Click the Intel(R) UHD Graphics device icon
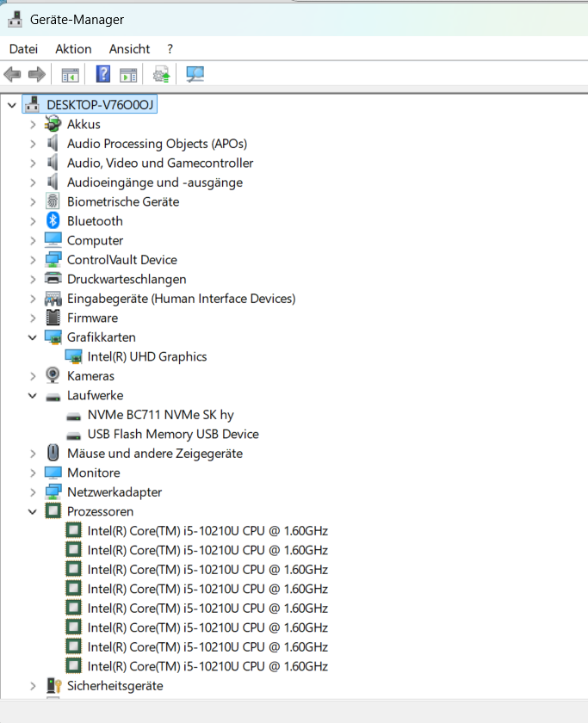Image resolution: width=588 pixels, height=723 pixels. coord(73,356)
